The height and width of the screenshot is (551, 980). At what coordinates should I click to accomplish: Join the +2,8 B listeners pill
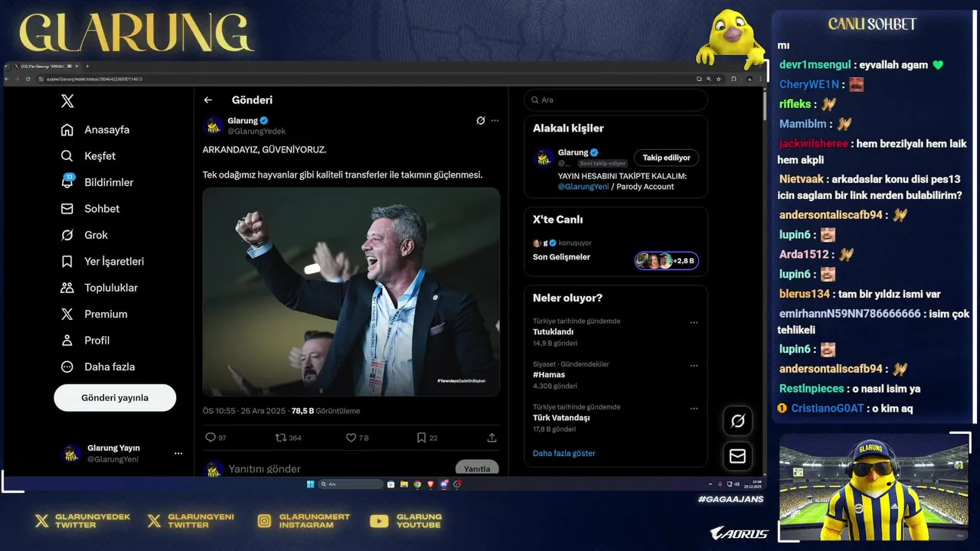pyautogui.click(x=667, y=260)
